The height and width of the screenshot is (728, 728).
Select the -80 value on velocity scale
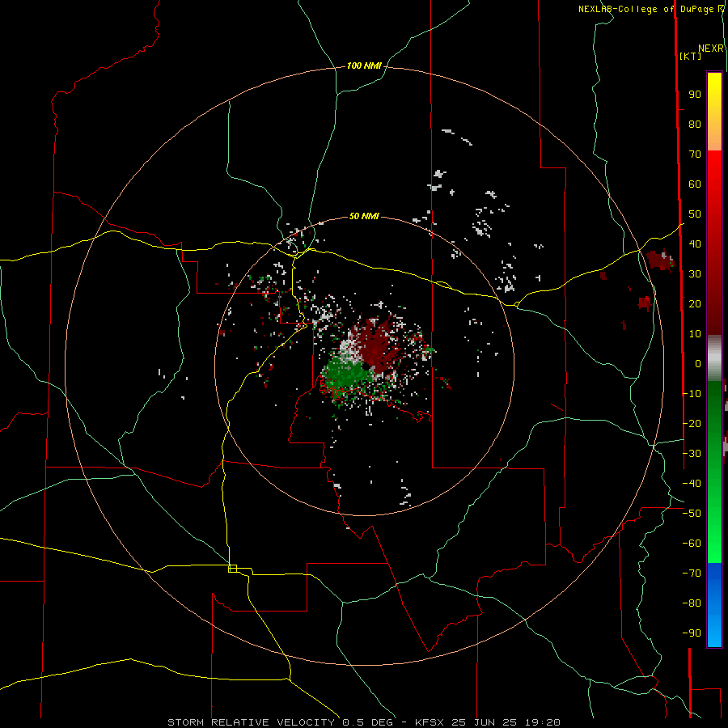click(x=692, y=603)
